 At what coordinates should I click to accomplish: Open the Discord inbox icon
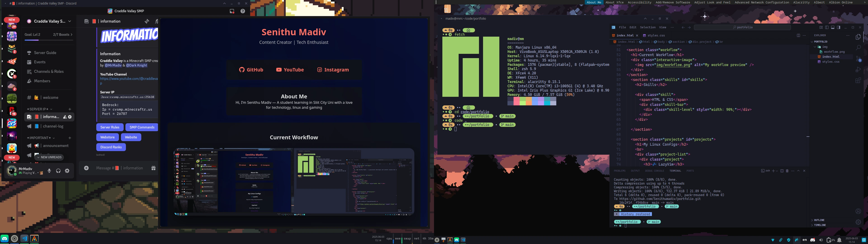click(x=232, y=11)
